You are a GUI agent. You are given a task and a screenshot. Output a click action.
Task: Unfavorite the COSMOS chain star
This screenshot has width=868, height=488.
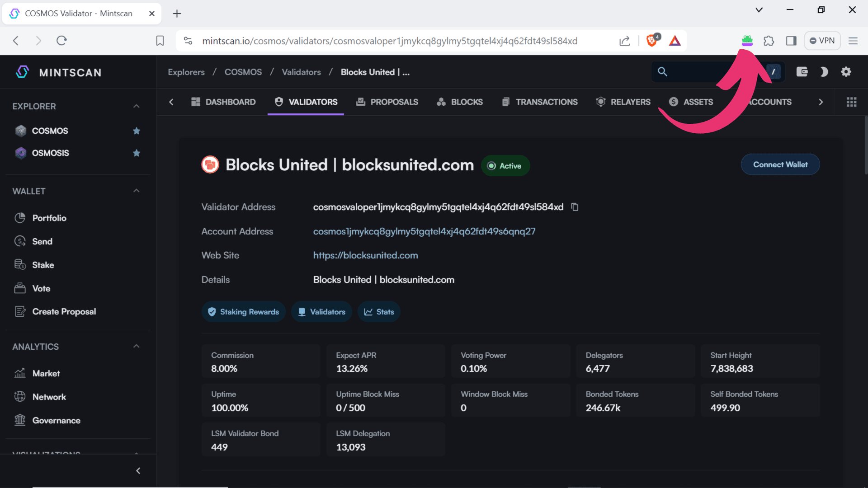pyautogui.click(x=137, y=131)
